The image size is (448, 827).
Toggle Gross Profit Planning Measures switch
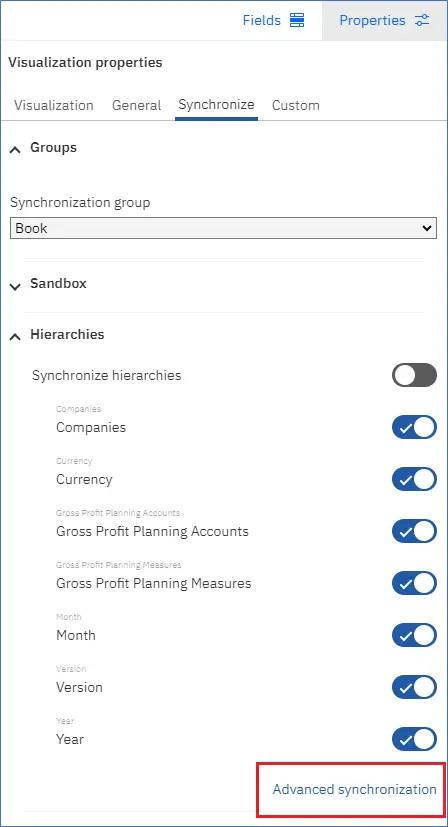[414, 583]
